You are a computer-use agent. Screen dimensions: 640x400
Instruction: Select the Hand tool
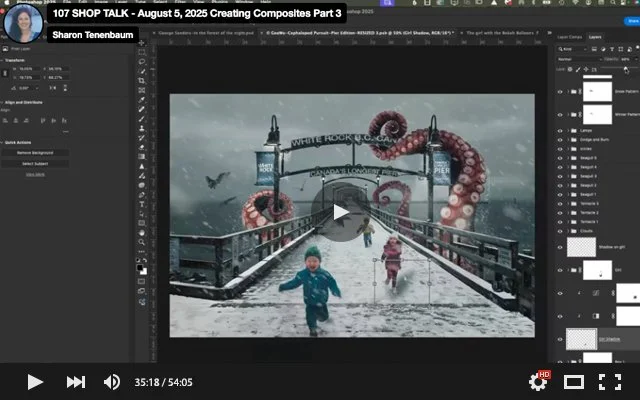[142, 233]
